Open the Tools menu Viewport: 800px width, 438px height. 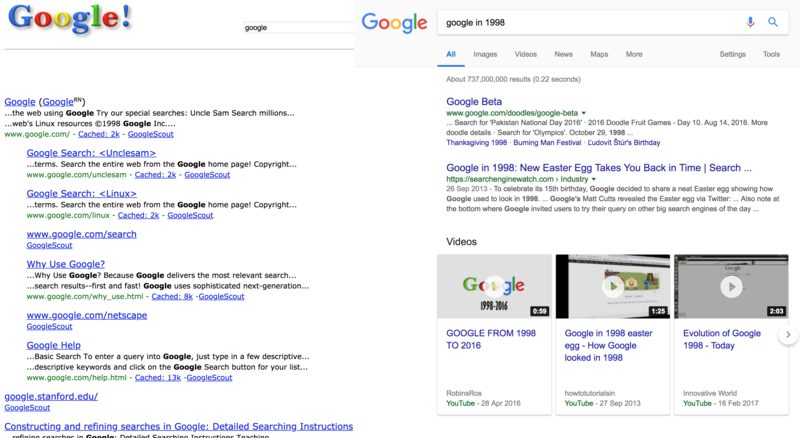(x=771, y=54)
